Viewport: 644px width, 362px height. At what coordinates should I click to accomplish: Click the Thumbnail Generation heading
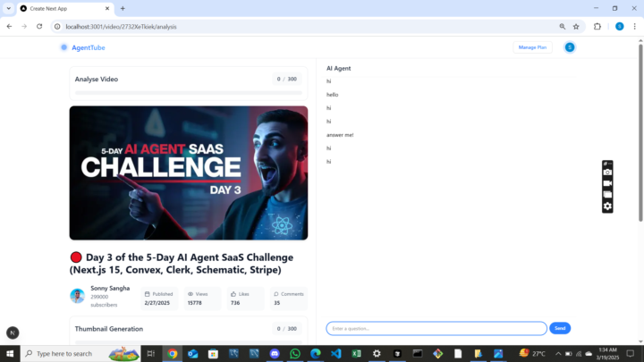109,329
